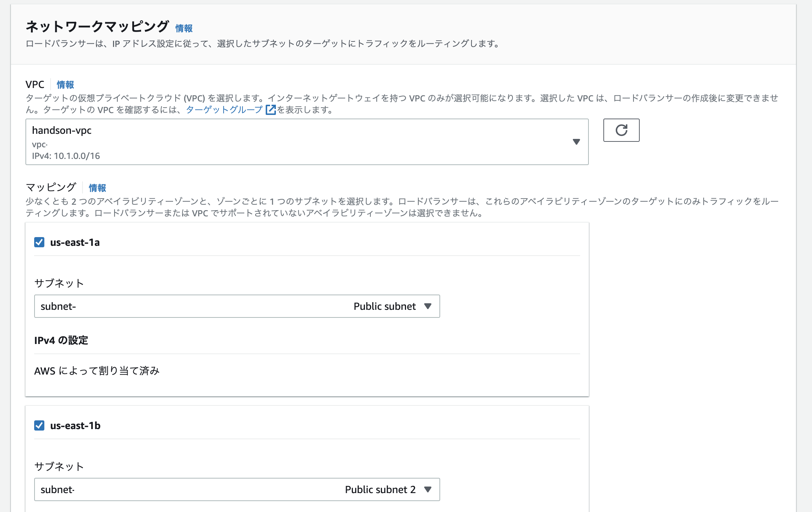Click the refresh icon next to the VPC selector
The image size is (812, 512).
622,130
